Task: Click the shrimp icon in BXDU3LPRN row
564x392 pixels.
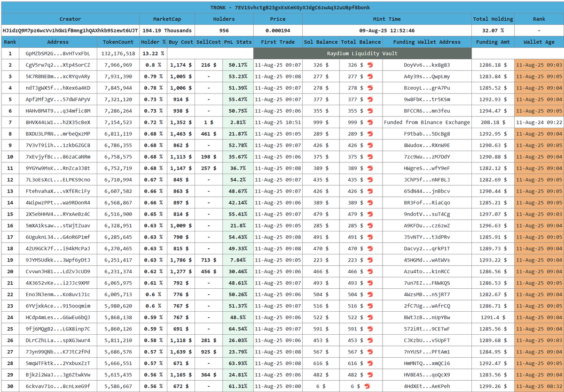Action: [x=370, y=134]
